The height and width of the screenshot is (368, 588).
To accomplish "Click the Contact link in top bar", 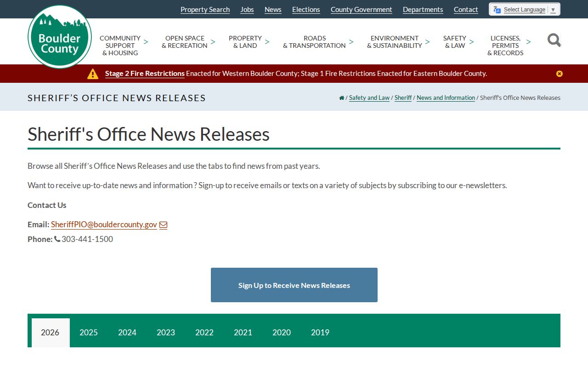I will [466, 10].
